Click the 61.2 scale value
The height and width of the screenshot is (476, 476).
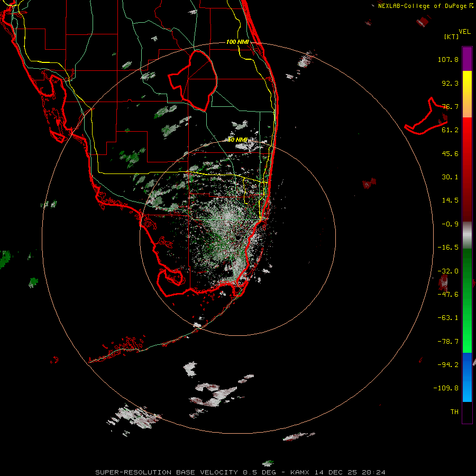450,130
